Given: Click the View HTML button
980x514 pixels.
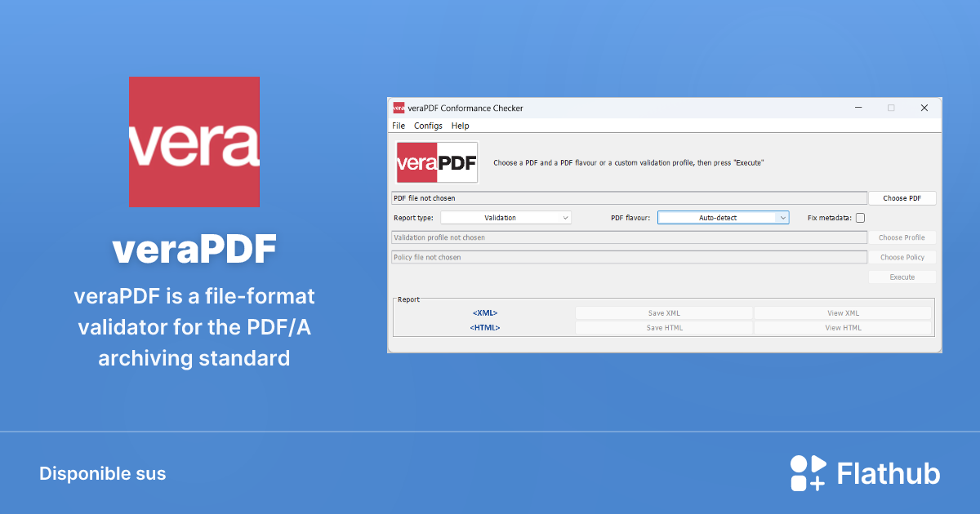Looking at the screenshot, I should point(843,328).
